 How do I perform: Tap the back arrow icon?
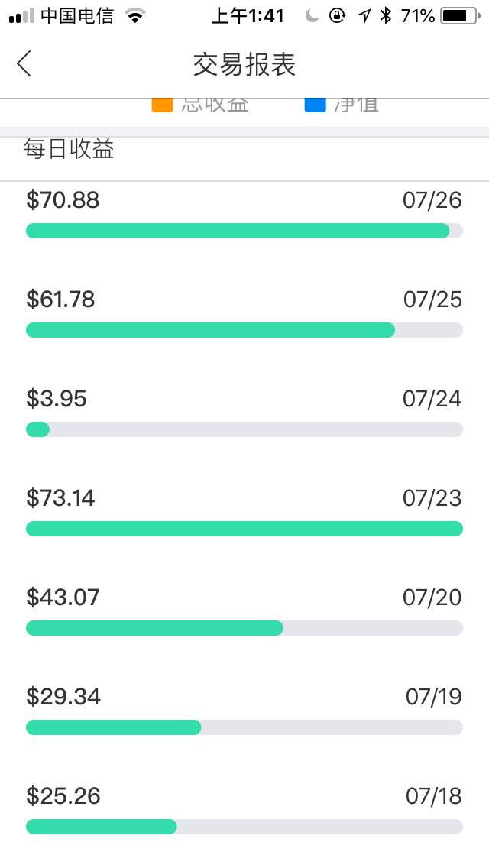24,64
